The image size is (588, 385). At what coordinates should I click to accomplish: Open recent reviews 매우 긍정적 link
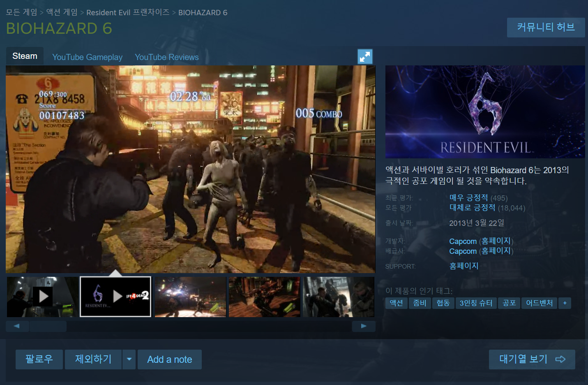pyautogui.click(x=469, y=198)
